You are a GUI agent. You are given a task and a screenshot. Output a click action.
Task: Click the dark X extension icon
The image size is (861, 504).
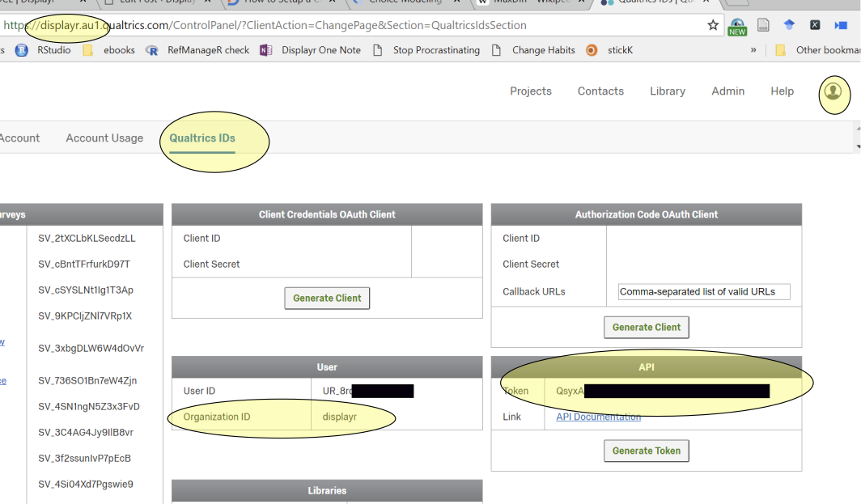point(815,25)
